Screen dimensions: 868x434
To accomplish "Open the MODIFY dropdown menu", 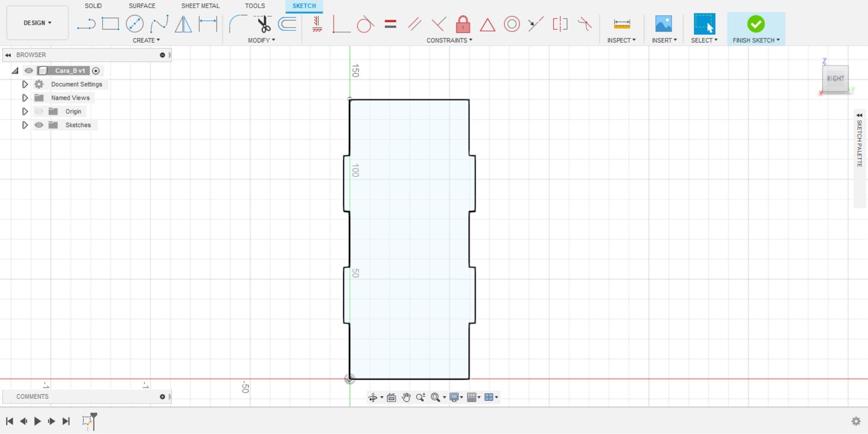I will click(261, 40).
